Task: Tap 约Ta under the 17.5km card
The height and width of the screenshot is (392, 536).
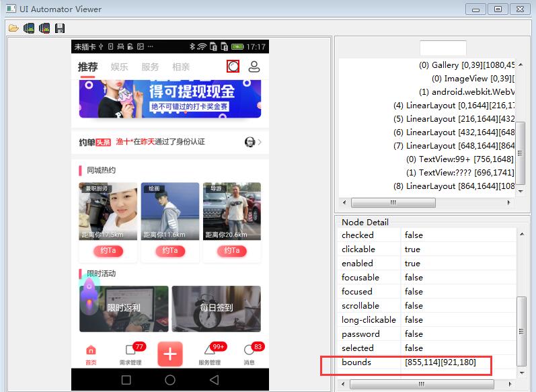Action: coord(108,251)
